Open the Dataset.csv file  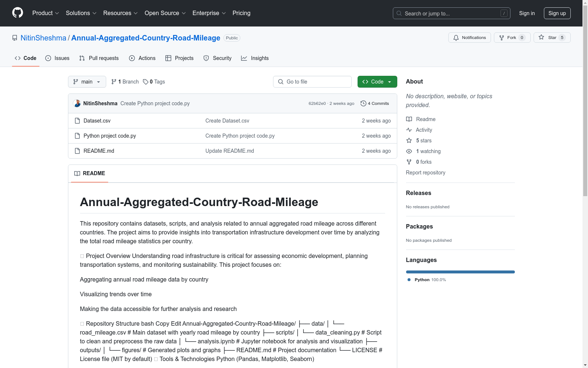[97, 121]
